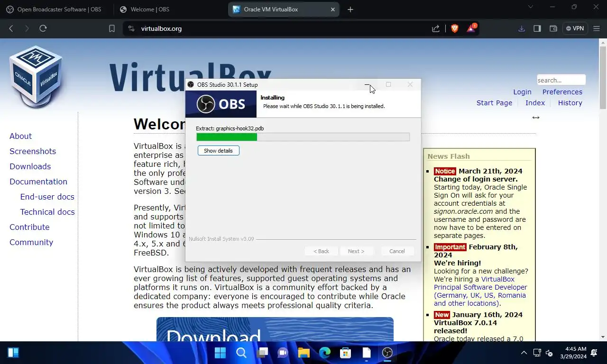The height and width of the screenshot is (364, 607).
Task: Click the OBS logo in installer header
Action: coord(221,104)
